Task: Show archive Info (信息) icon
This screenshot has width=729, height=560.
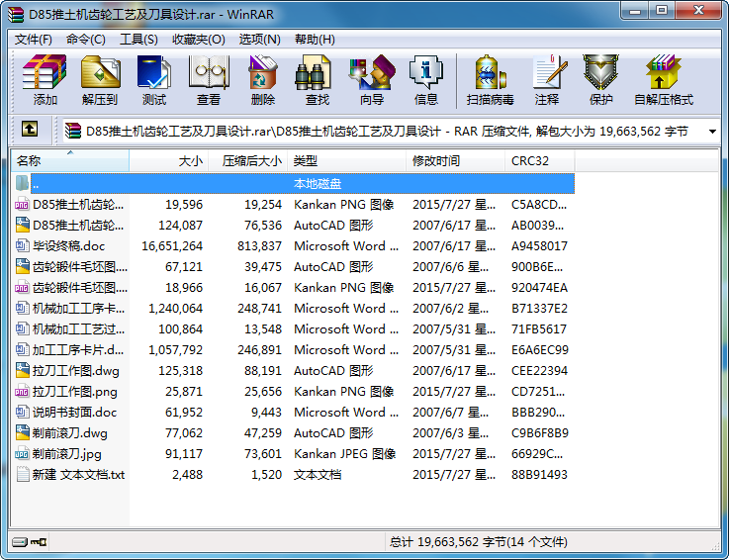Action: pyautogui.click(x=426, y=72)
